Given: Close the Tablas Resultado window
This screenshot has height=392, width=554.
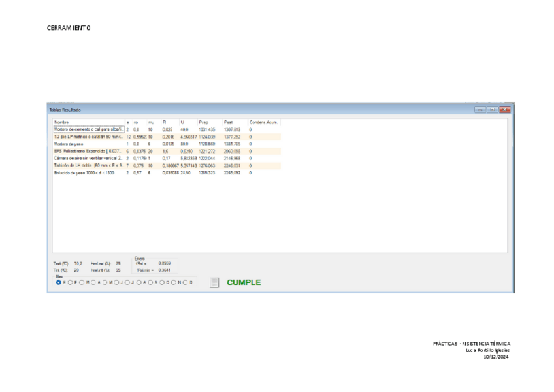Looking at the screenshot, I should [505, 110].
